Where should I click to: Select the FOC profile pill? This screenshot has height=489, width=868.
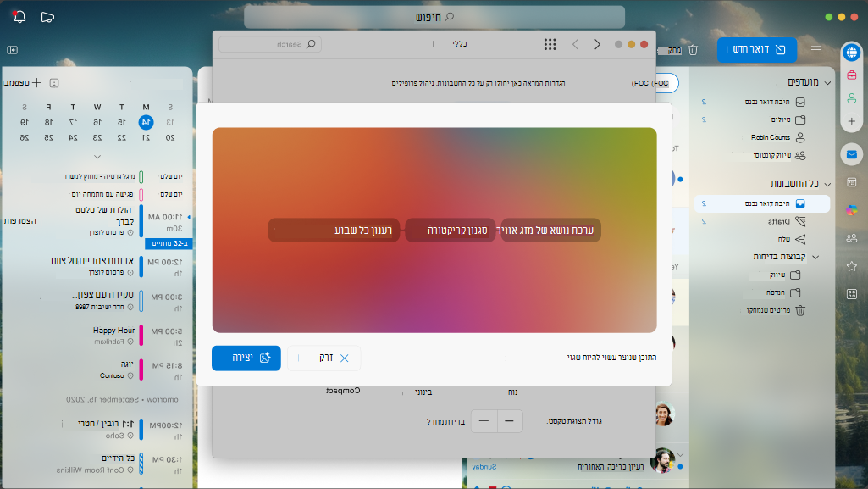tap(666, 84)
